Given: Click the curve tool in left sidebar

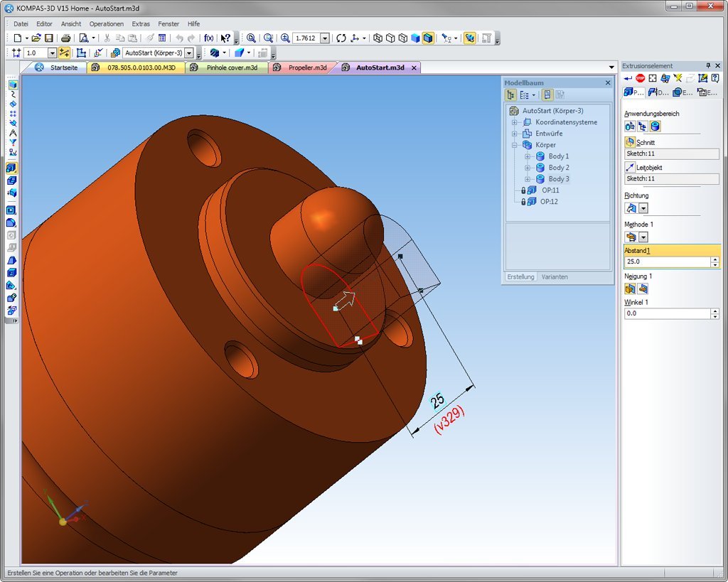Looking at the screenshot, I should (13, 95).
